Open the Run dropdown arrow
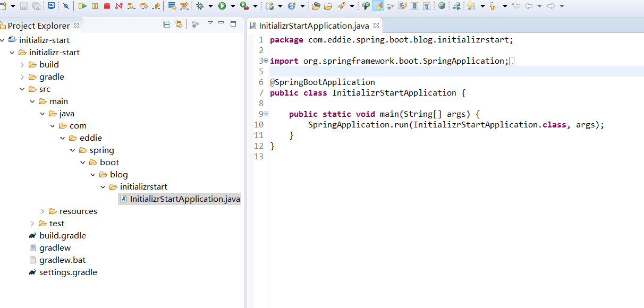 pos(233,6)
